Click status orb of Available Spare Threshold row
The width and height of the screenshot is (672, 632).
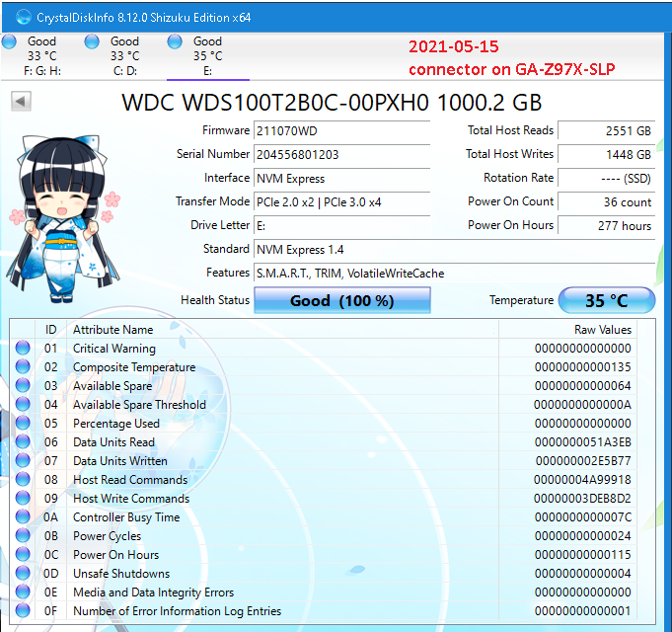point(23,404)
